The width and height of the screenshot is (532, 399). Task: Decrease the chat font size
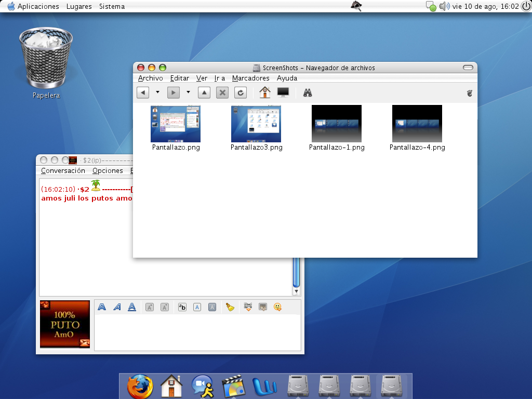pyautogui.click(x=165, y=307)
